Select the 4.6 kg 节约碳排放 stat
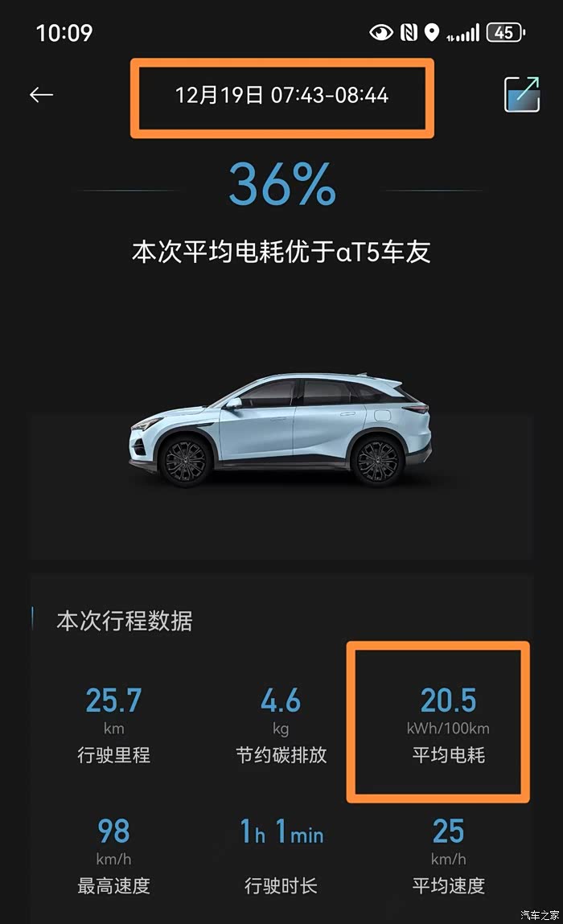563x924 pixels. coord(281,725)
